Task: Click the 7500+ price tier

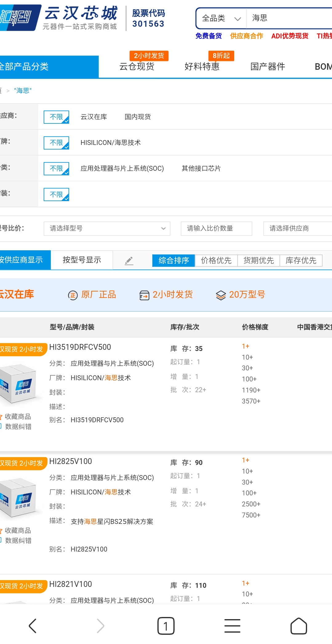Action: tap(251, 515)
